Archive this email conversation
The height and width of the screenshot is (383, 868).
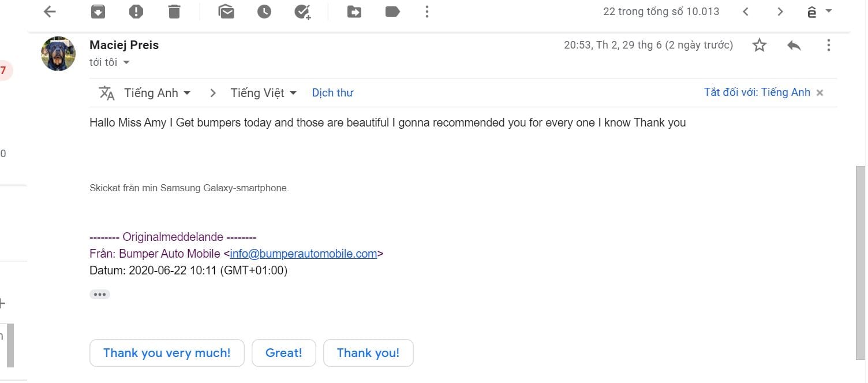point(98,12)
